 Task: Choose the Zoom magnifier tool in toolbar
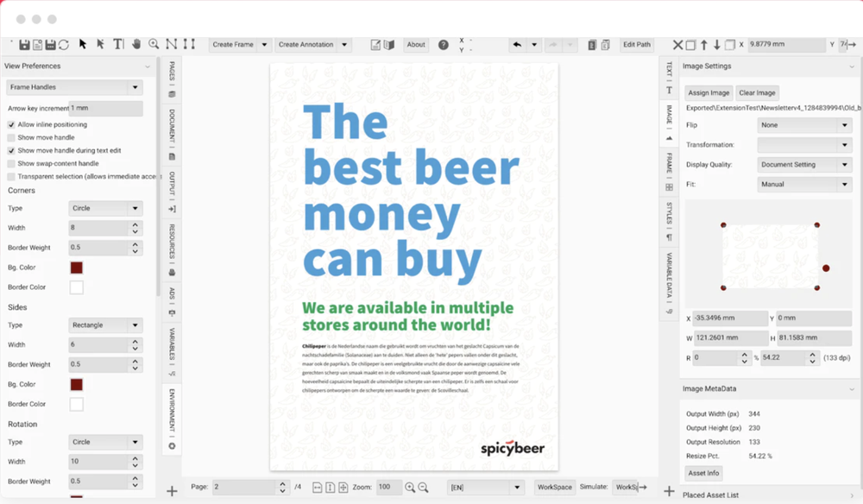(x=154, y=44)
